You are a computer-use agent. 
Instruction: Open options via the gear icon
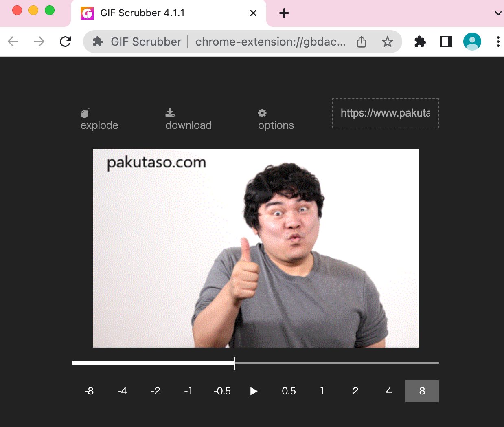click(x=262, y=113)
